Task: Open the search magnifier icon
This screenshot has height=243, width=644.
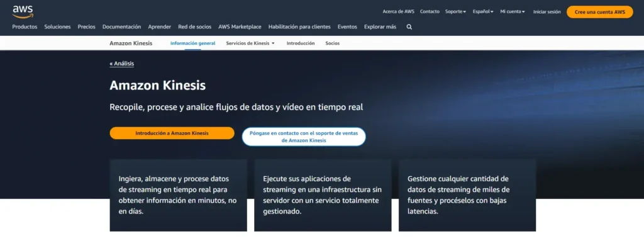Action: point(409,26)
